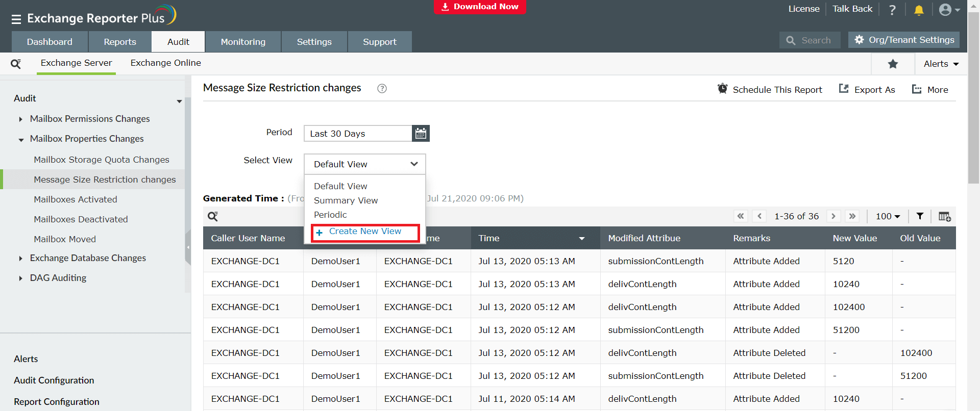
Task: Open the user account menu
Action: click(949, 10)
